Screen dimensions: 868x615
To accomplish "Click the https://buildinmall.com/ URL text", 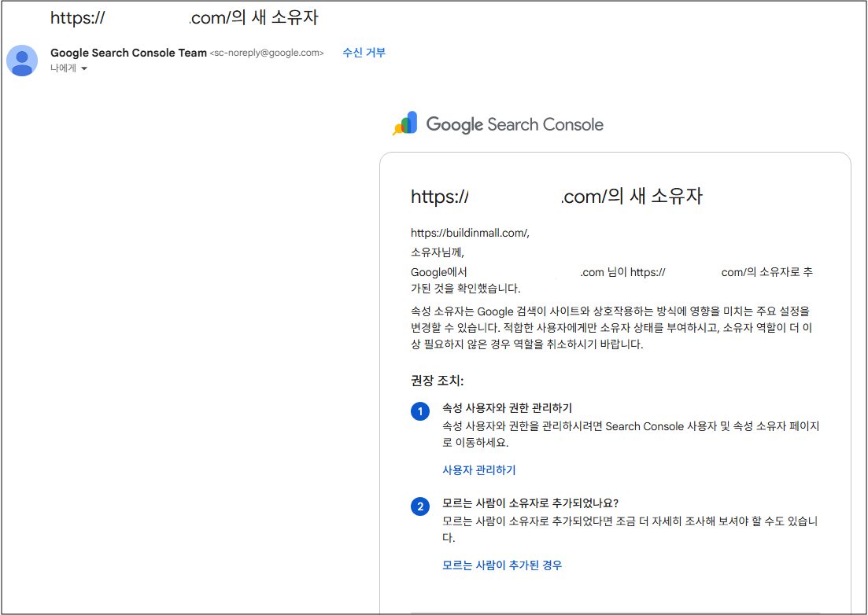I will tap(470, 233).
